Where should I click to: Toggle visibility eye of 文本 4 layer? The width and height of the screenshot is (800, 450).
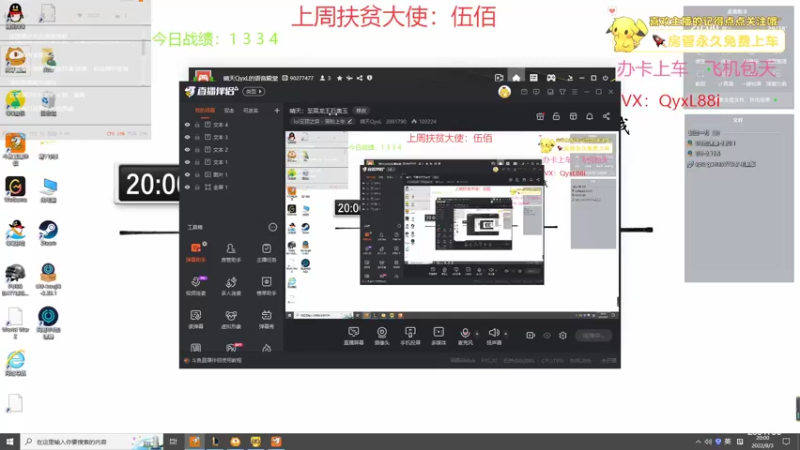187,124
